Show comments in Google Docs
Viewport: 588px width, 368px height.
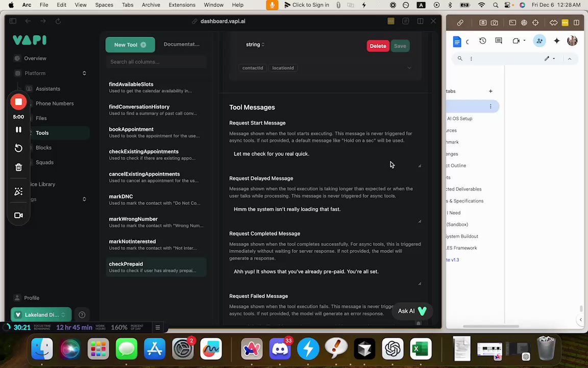[498, 40]
